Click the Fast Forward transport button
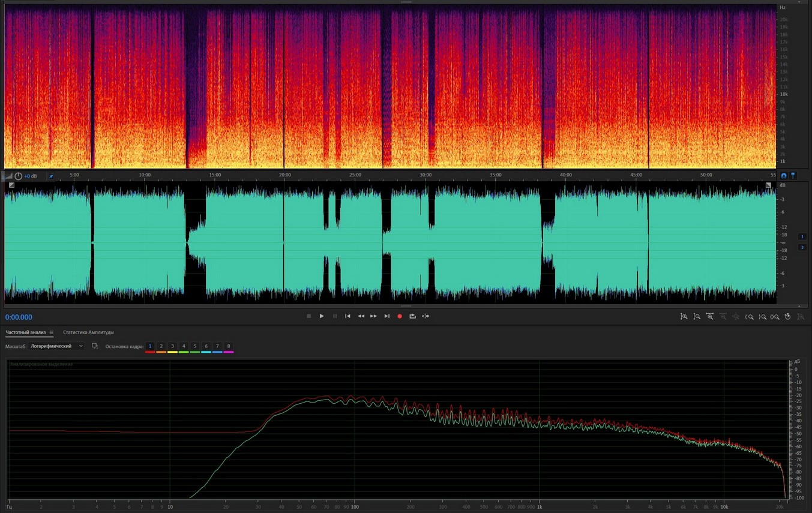Viewport: 812px width, 513px height. coord(373,316)
